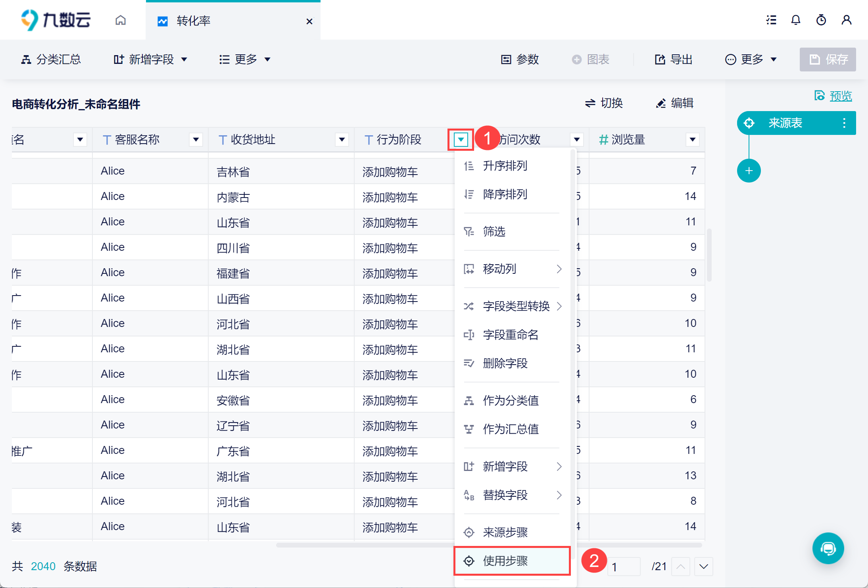The width and height of the screenshot is (868, 588).
Task: Open the timer clock icon
Action: tap(821, 20)
